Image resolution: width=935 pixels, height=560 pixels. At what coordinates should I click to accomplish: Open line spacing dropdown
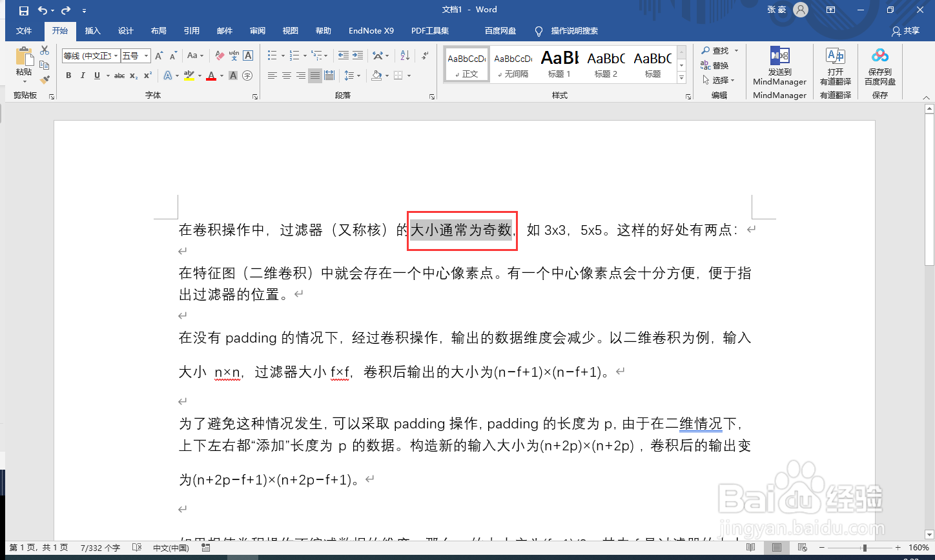[353, 75]
